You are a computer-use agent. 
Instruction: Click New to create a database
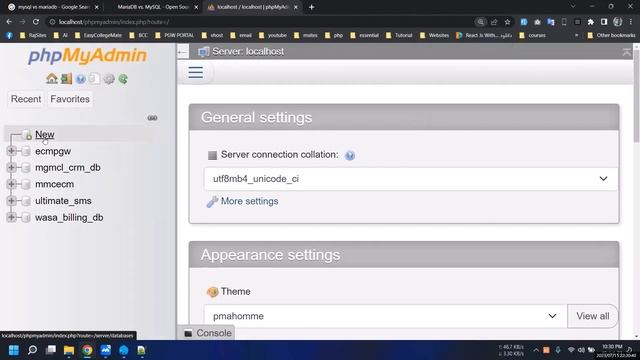click(x=44, y=134)
